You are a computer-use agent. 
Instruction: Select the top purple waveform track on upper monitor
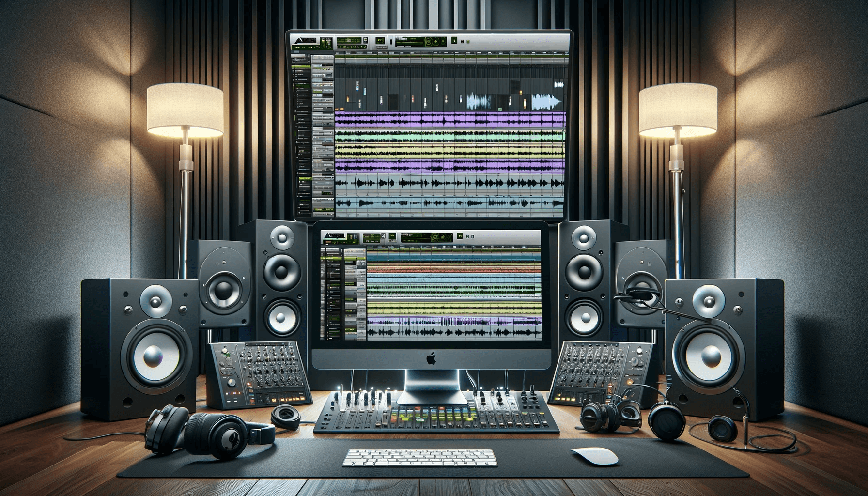pyautogui.click(x=450, y=120)
